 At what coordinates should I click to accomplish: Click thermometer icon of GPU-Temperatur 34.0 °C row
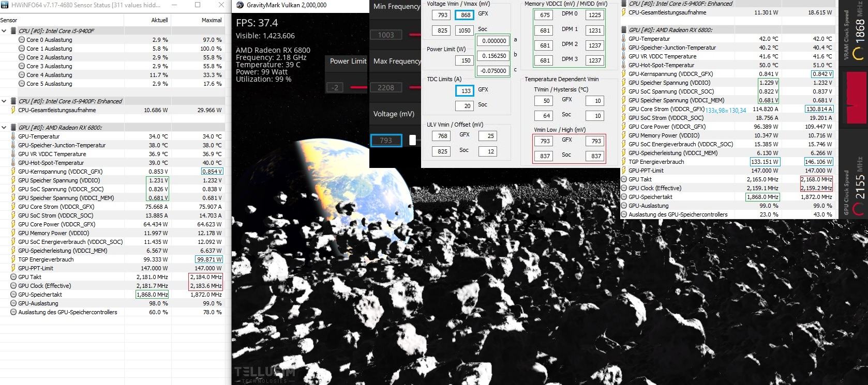point(13,136)
